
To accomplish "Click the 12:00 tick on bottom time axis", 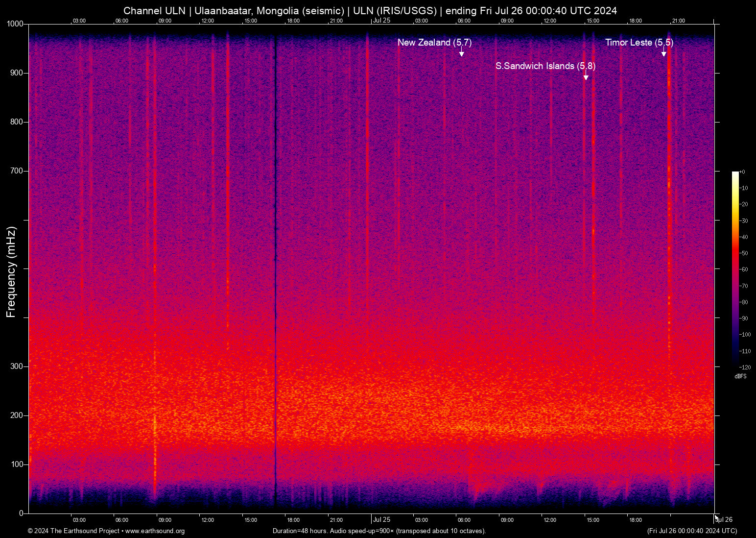I will pos(208,520).
